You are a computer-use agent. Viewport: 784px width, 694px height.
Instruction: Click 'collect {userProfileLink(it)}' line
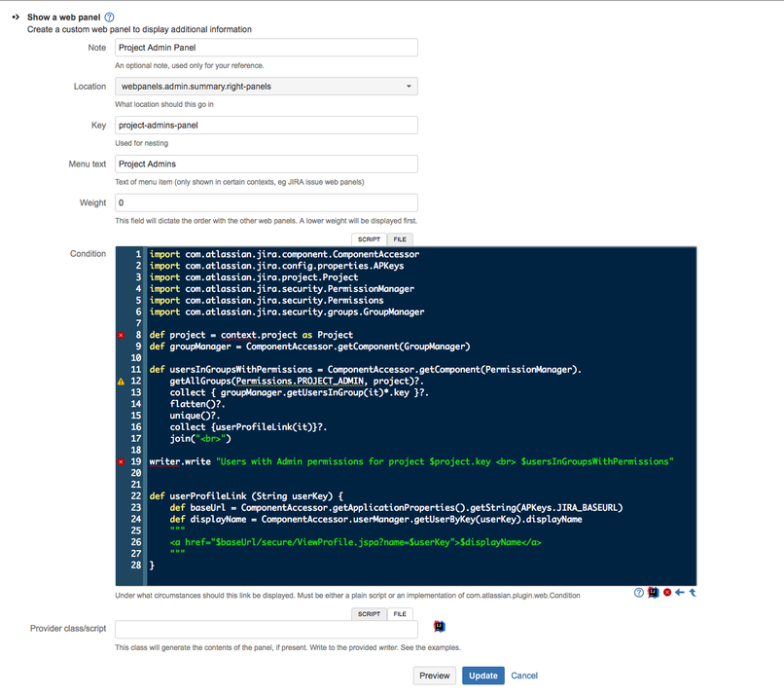click(x=248, y=426)
